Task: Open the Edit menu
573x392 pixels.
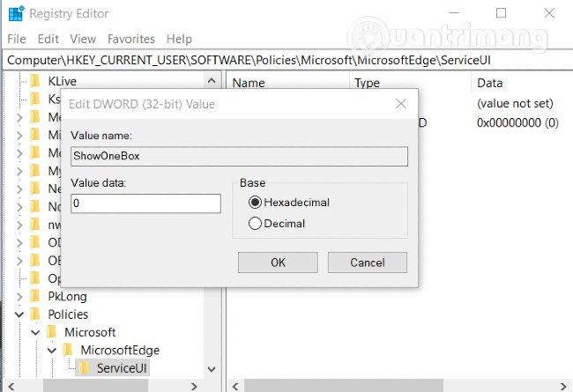Action: pyautogui.click(x=48, y=39)
